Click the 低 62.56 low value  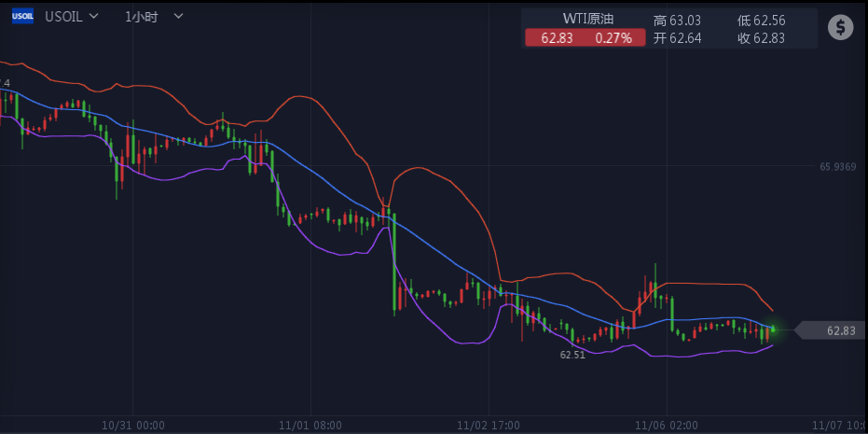[761, 21]
